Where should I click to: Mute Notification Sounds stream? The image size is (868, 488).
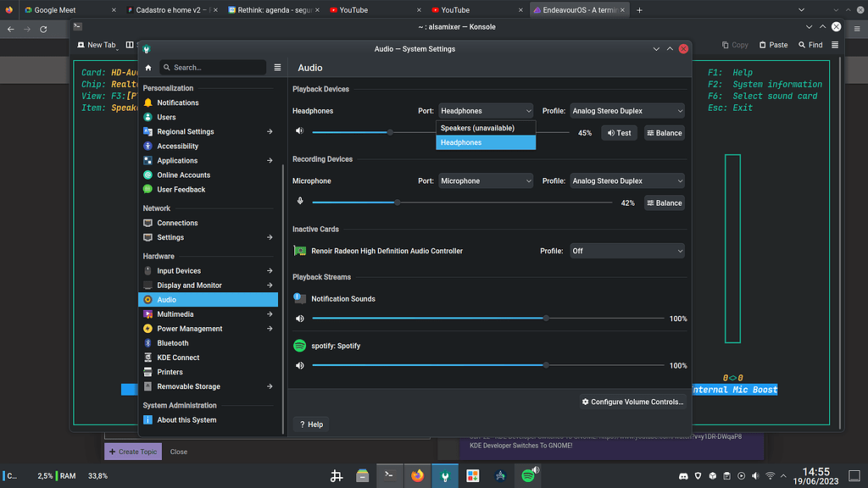299,319
